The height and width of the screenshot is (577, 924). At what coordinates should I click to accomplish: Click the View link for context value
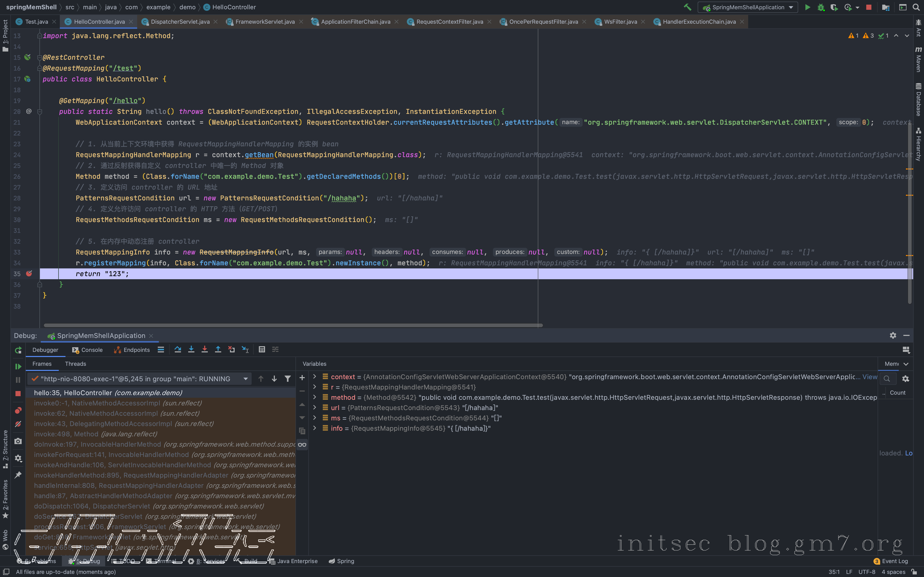tap(869, 377)
